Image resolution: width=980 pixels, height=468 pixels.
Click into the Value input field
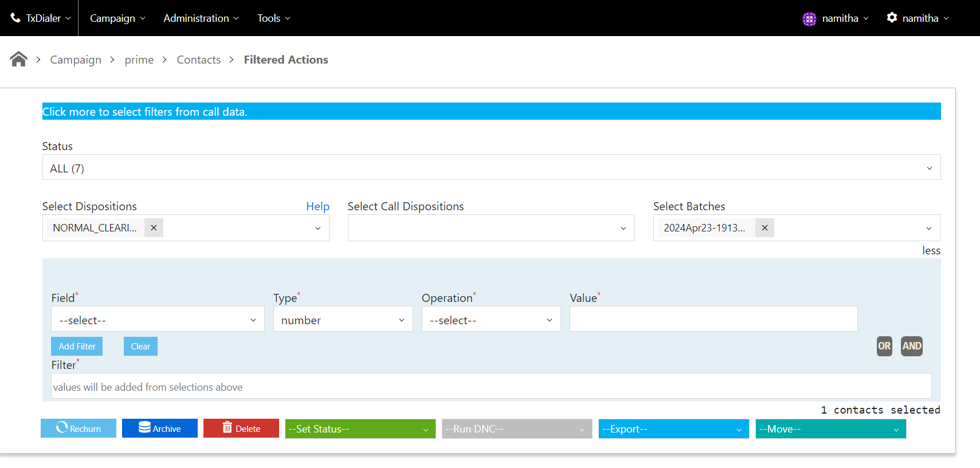point(713,319)
